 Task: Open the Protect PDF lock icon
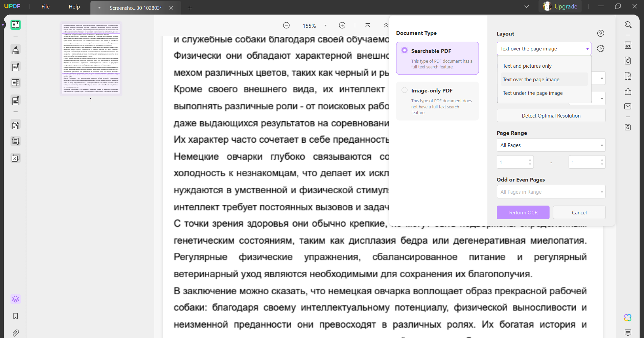[628, 76]
